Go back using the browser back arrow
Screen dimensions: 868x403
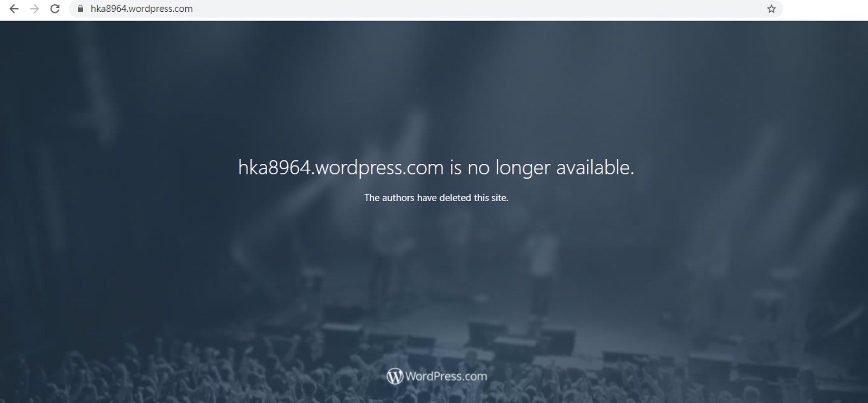pyautogui.click(x=14, y=9)
